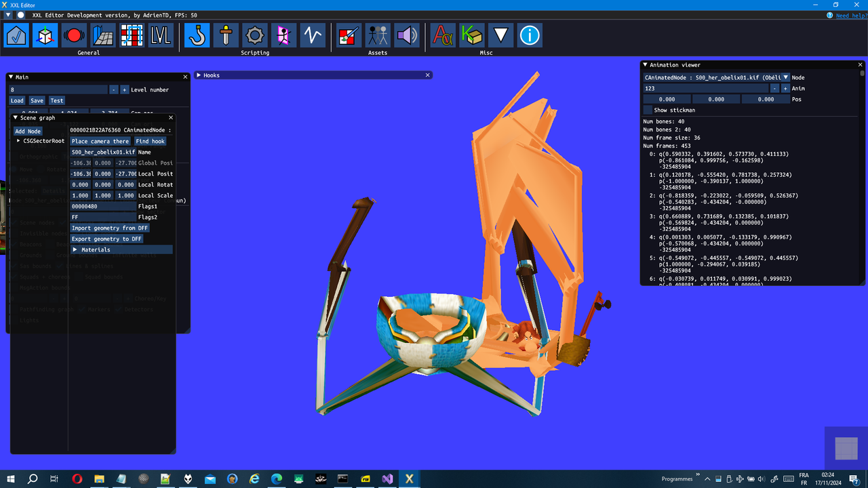Open Visual Studio from the taskbar

387,479
